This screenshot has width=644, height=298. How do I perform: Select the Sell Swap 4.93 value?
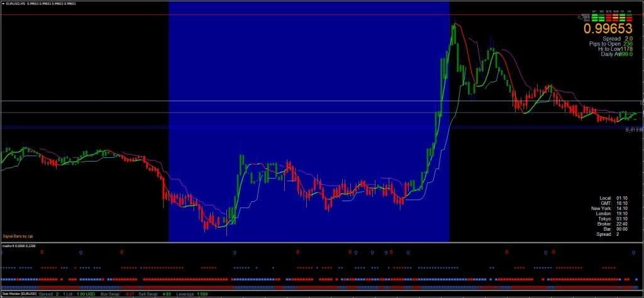[x=166, y=294]
